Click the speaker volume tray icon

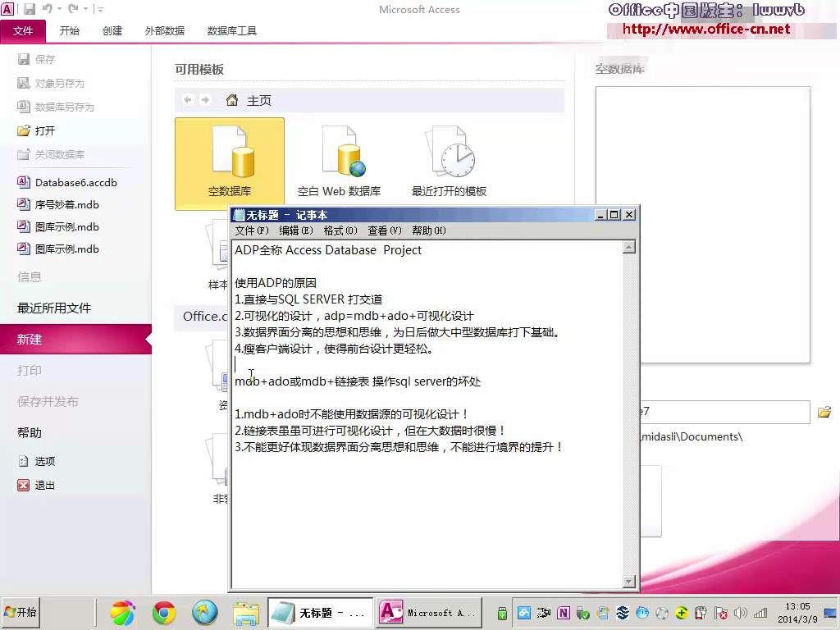[741, 613]
